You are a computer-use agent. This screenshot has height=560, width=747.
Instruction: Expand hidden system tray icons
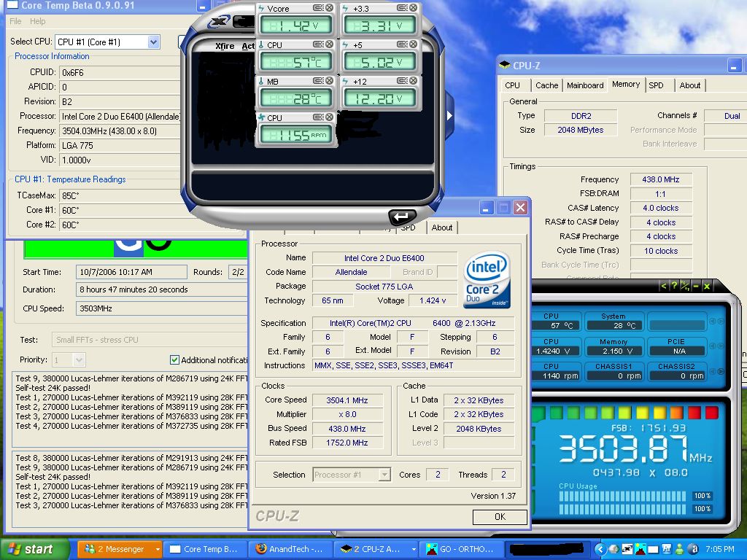point(600,549)
